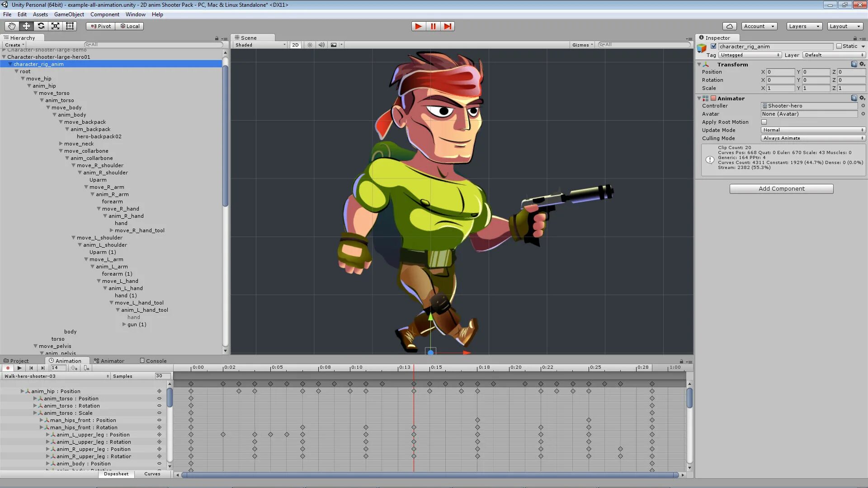Viewport: 868px width, 488px height.
Task: Toggle the 2D scene view mode
Action: point(295,45)
